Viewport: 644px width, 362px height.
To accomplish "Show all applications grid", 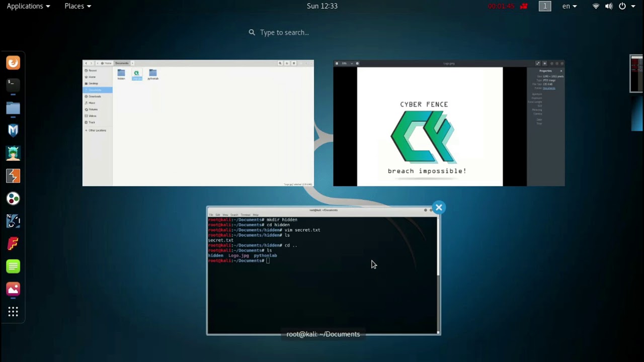I will [13, 312].
